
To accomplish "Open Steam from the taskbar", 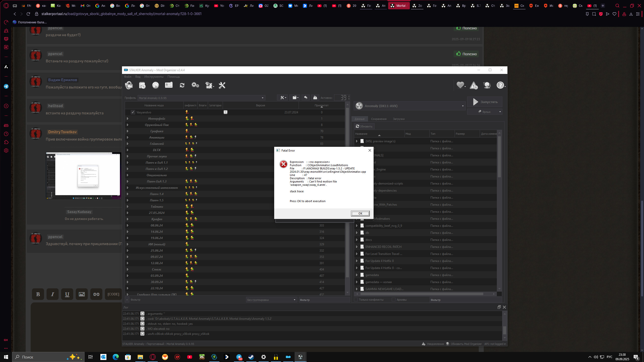I will [251, 357].
